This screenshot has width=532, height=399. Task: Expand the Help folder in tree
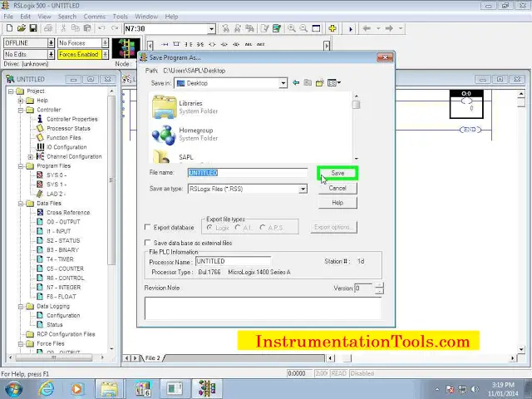21,101
